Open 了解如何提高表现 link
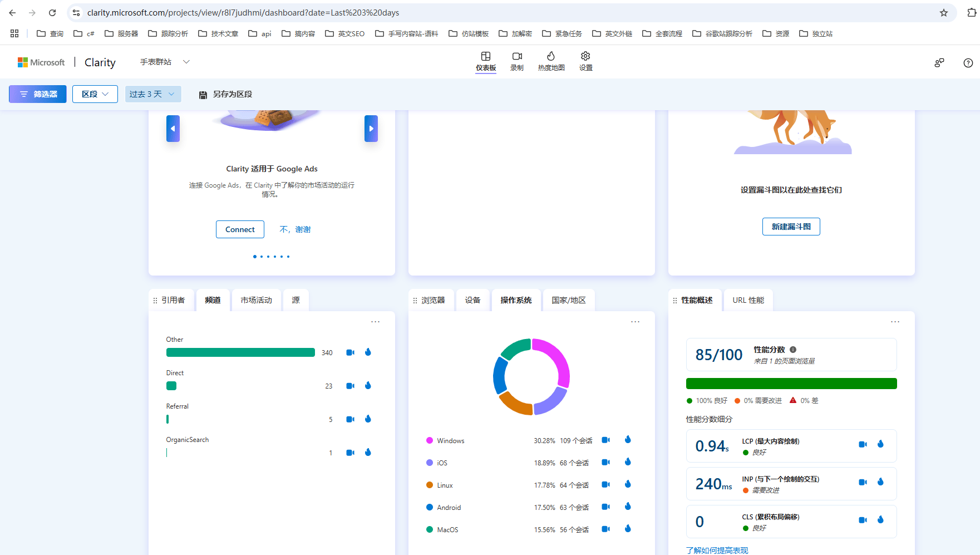Screen dimensions: 980x555 pos(717,550)
